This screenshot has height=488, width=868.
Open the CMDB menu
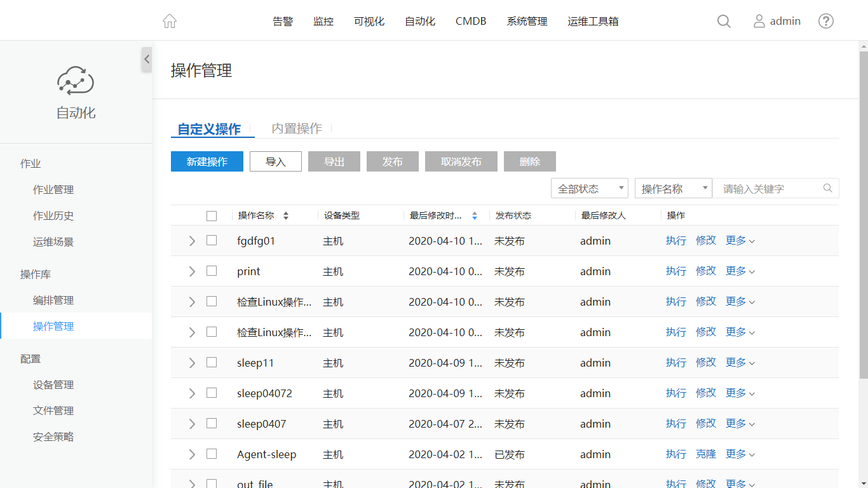(x=471, y=21)
